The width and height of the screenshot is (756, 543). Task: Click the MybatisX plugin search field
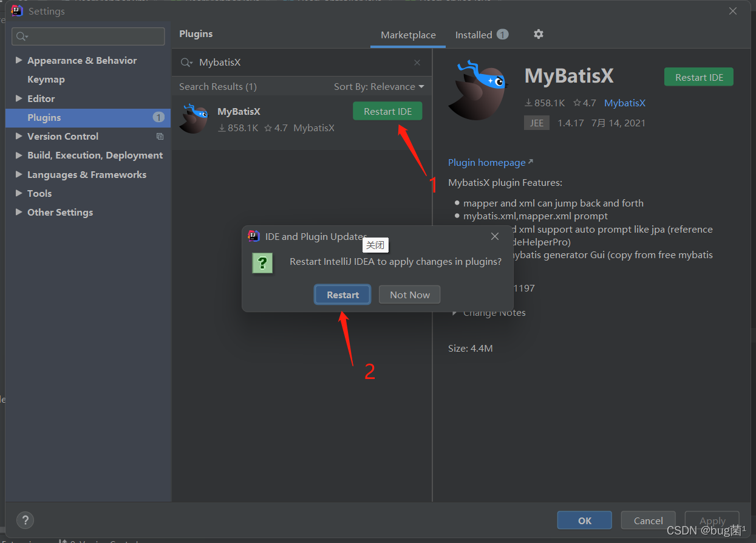click(x=302, y=63)
